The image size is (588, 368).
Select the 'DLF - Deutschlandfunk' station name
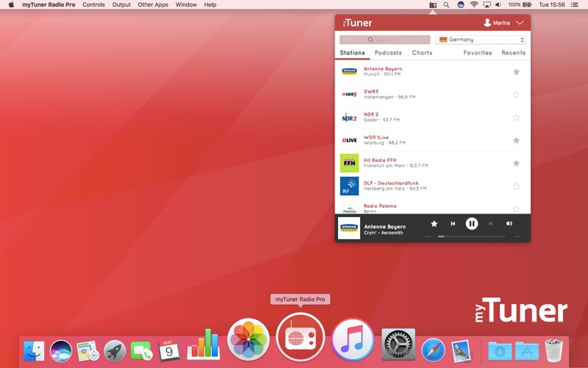[391, 183]
